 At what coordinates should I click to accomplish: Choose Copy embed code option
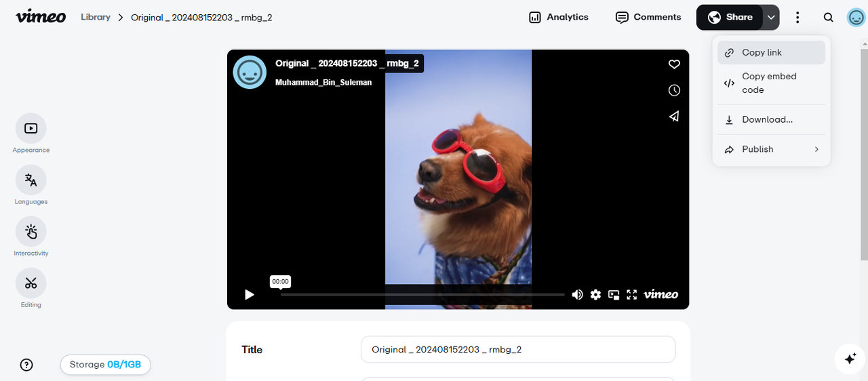point(772,83)
